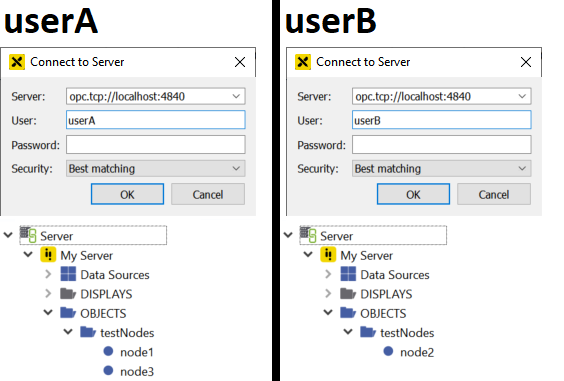
Task: Focus the User field containing userB
Action: point(442,120)
